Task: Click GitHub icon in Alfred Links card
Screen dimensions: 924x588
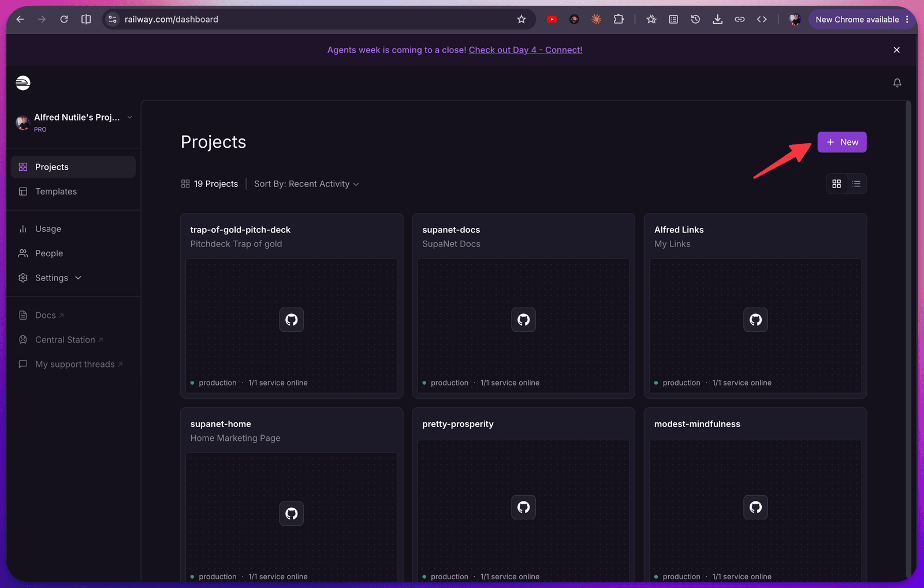Action: point(755,320)
